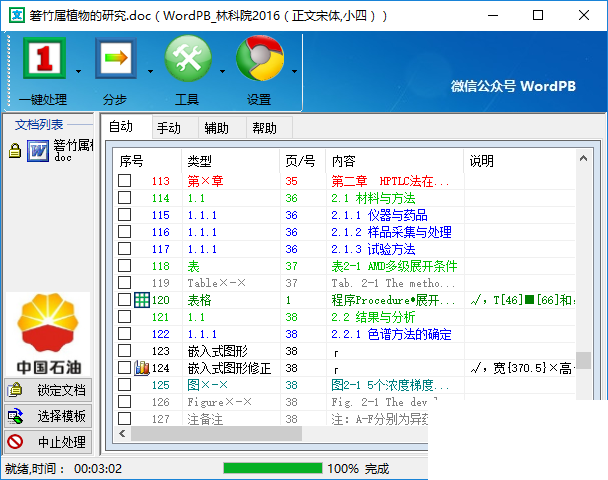The height and width of the screenshot is (480, 608).
Task: Select the row 2.2.1 色谱方法的确定
Action: click(345, 334)
